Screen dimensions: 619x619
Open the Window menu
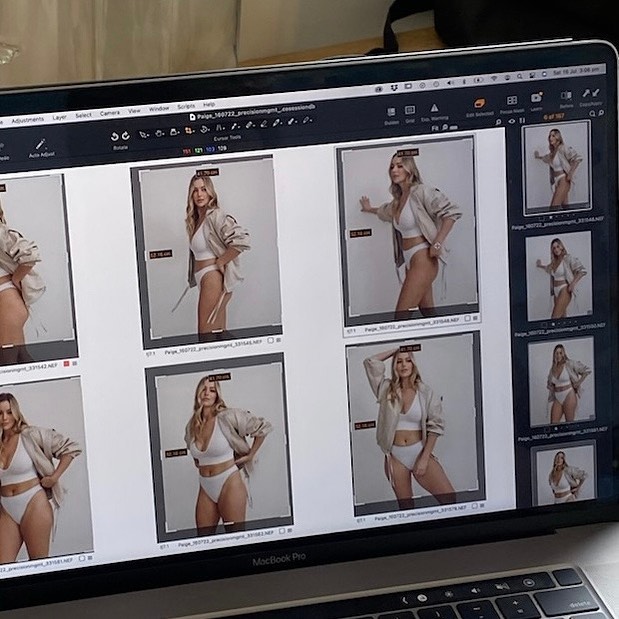[159, 108]
